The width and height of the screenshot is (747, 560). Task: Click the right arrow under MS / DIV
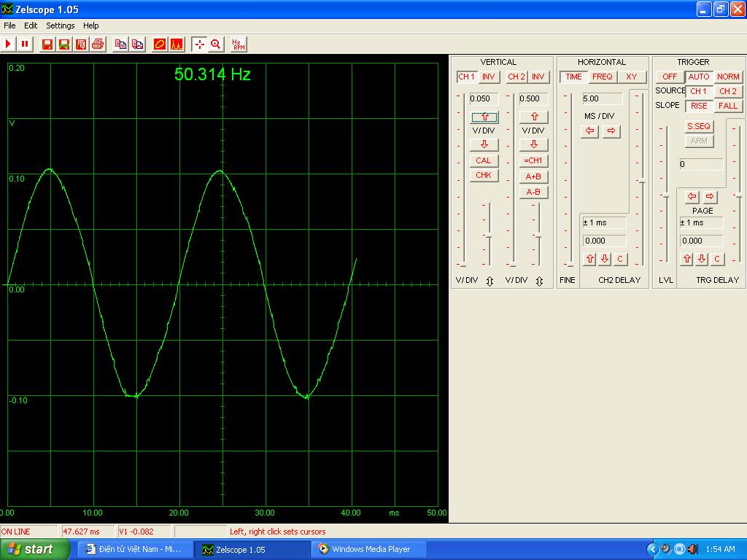[x=611, y=131]
